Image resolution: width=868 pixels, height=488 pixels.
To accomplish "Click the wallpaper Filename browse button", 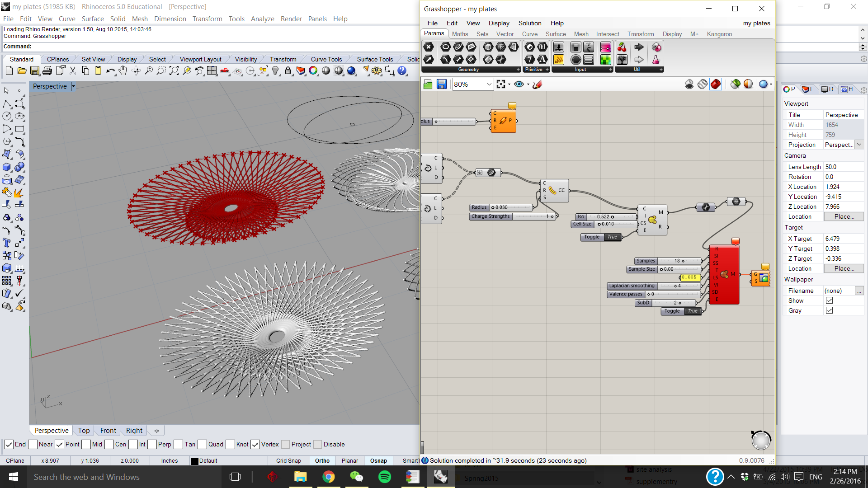I will pyautogui.click(x=859, y=291).
